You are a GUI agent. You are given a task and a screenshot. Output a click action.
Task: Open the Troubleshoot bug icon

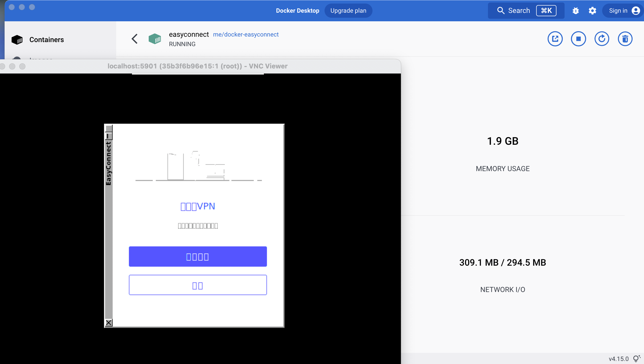[x=575, y=10]
